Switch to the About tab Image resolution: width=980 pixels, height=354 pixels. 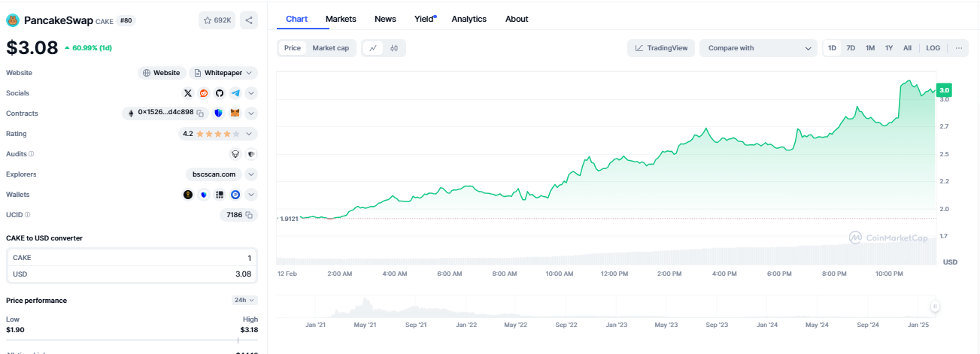[x=517, y=19]
